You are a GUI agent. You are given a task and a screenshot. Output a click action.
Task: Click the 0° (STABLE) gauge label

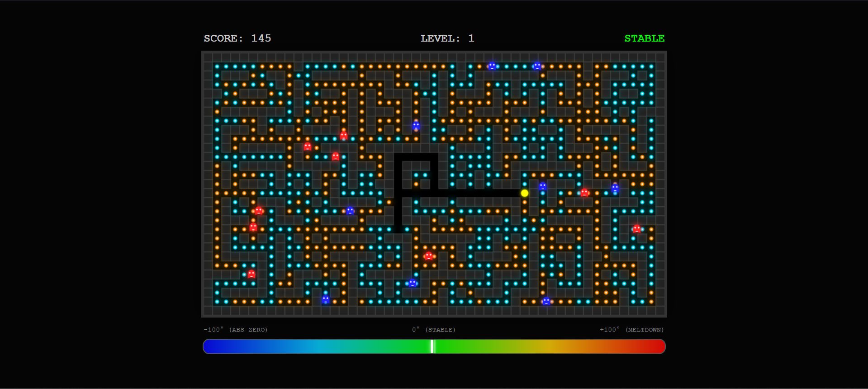tap(433, 330)
